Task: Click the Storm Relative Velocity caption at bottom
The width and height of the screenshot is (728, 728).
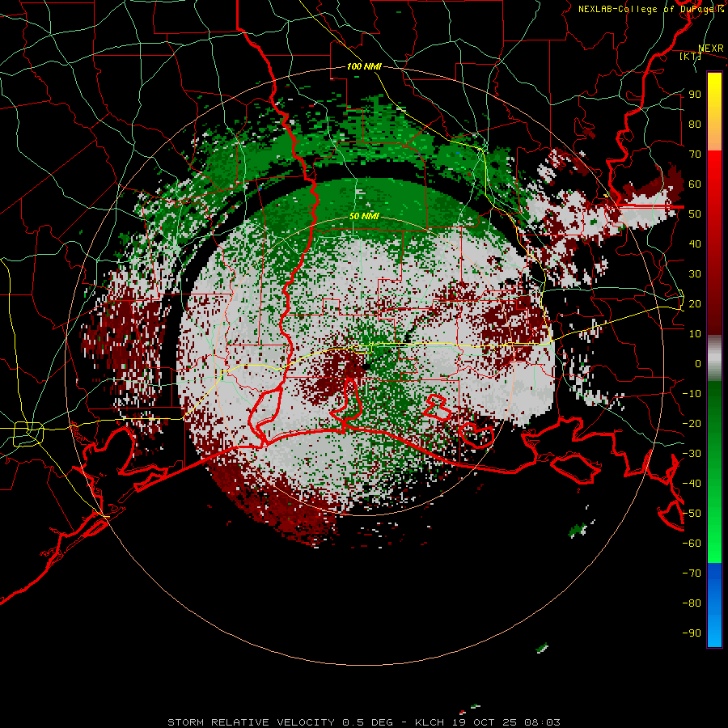Action: tap(364, 722)
